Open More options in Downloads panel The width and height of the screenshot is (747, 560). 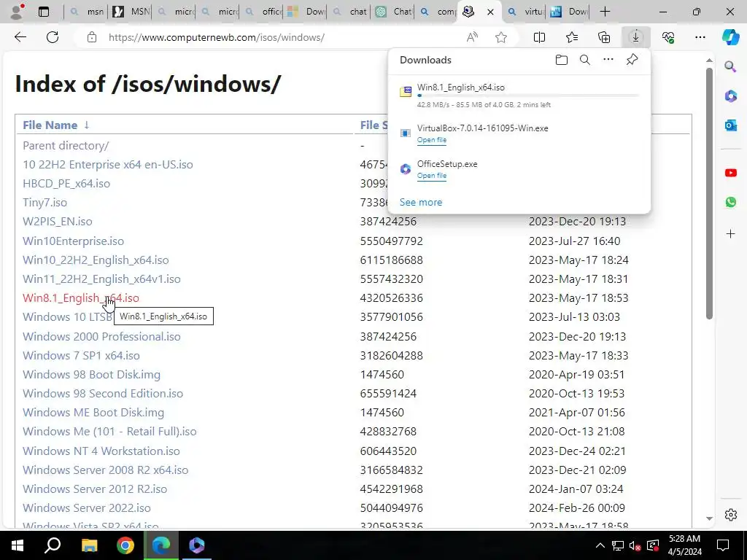click(608, 60)
